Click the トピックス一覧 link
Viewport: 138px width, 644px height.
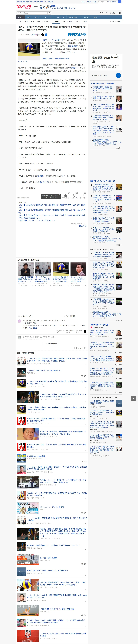point(115,21)
